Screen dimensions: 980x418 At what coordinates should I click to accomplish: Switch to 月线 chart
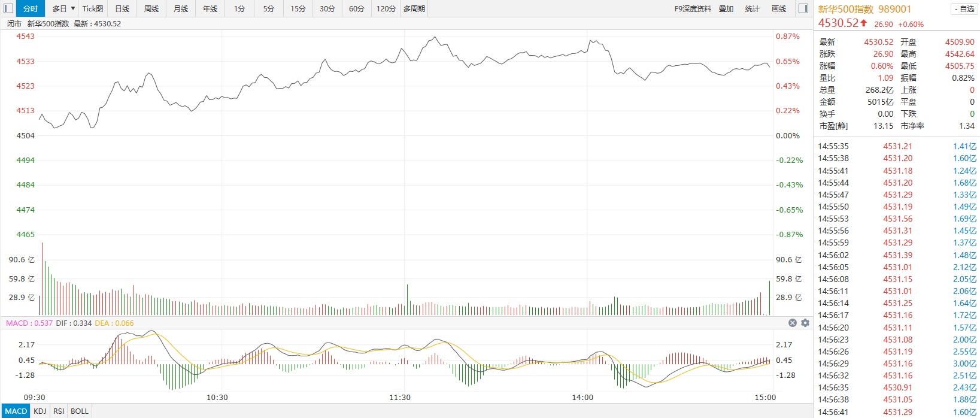[181, 8]
